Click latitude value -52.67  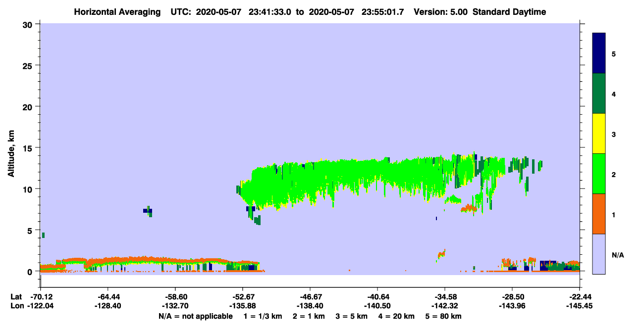pyautogui.click(x=243, y=296)
